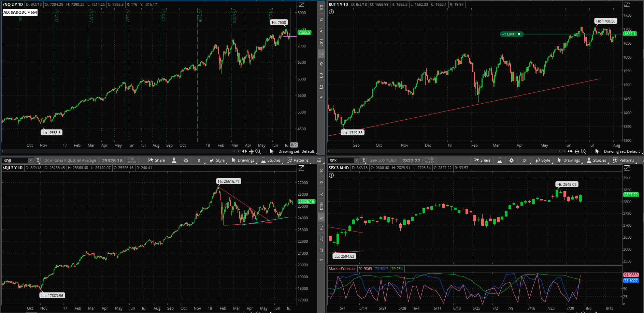Click the AD: $ADQDC = 664 label
This screenshot has height=313, width=644.
click(20, 12)
